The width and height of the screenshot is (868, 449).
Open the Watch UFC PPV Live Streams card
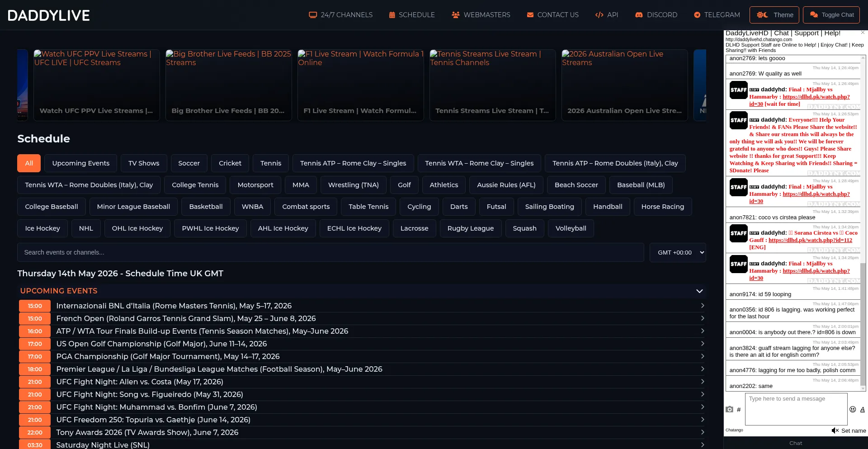pyautogui.click(x=96, y=85)
